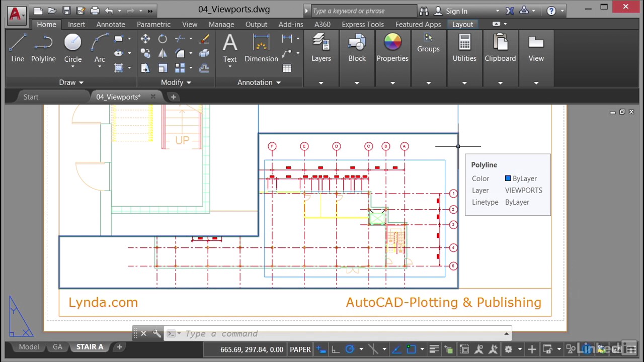
Task: Open the Block panel button
Action: (357, 49)
